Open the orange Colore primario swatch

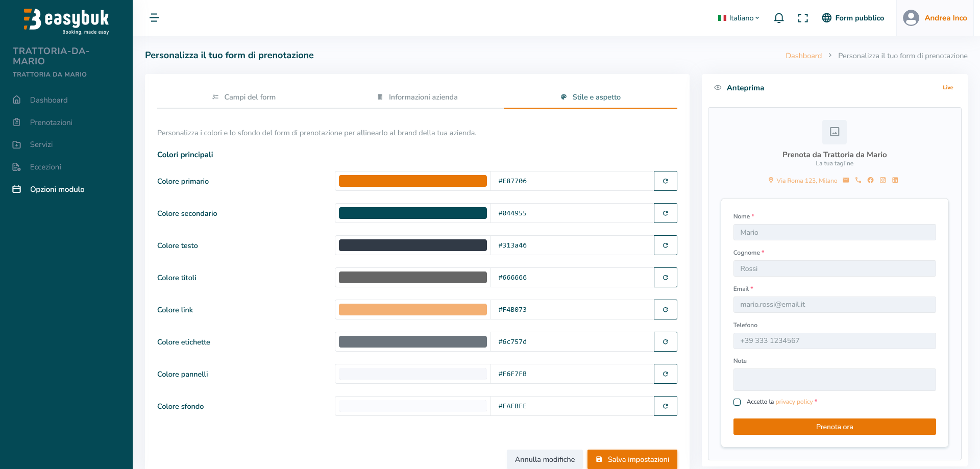coord(413,181)
